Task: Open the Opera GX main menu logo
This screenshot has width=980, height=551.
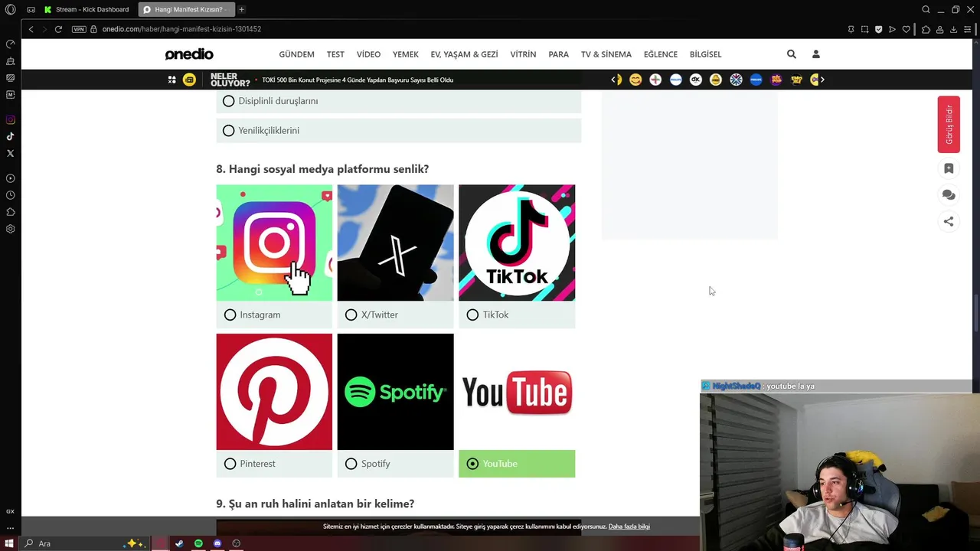Action: point(10,9)
